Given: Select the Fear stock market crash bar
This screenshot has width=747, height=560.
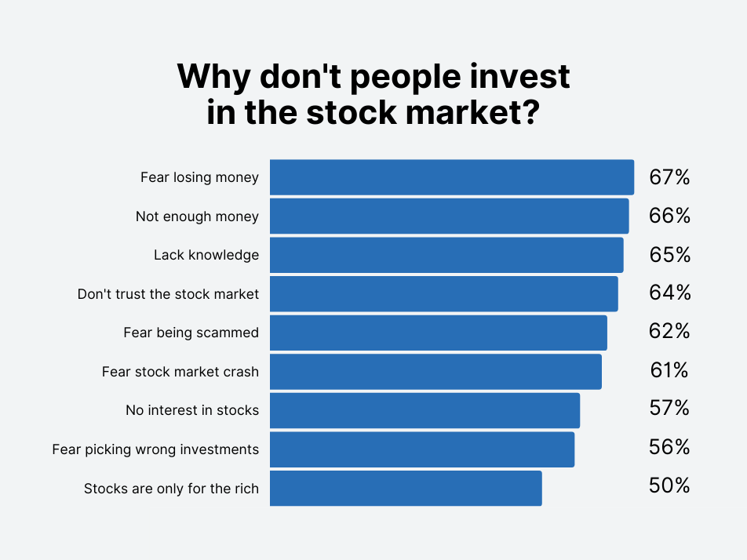Looking at the screenshot, I should [x=436, y=372].
